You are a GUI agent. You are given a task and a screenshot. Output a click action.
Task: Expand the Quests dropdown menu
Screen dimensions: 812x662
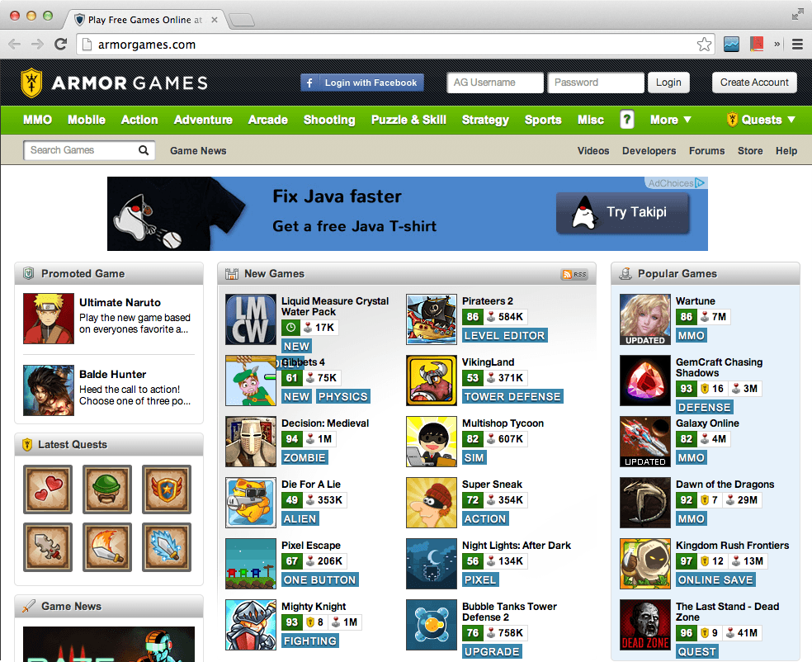click(761, 120)
